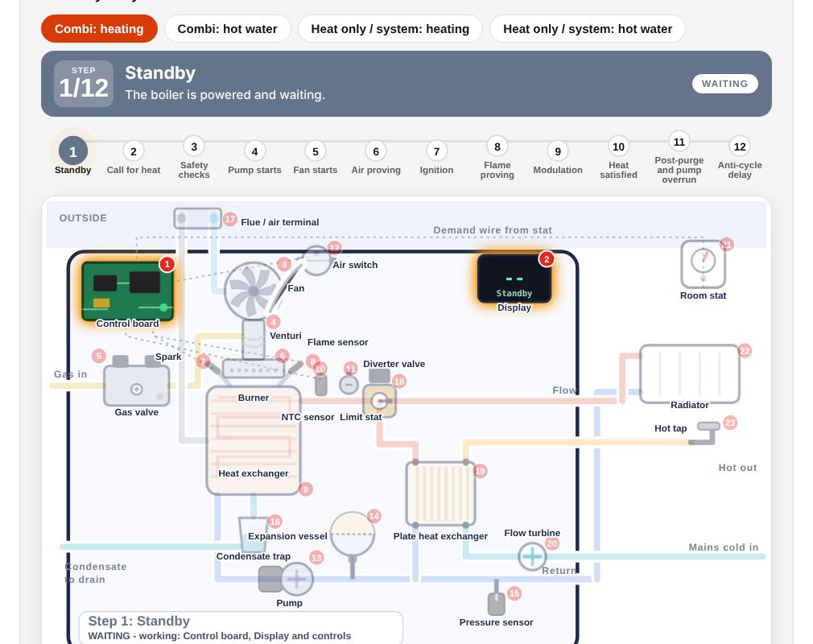
Task: Select the Burner component
Action: click(x=254, y=369)
